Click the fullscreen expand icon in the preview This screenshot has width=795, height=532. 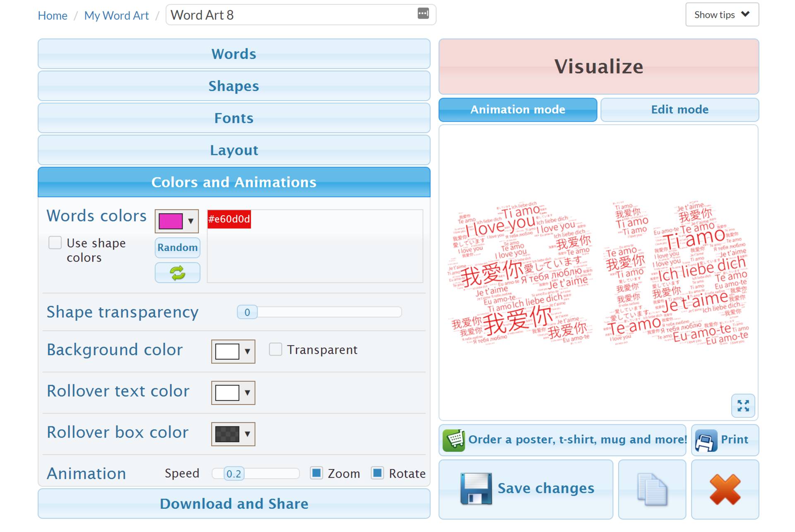click(743, 405)
